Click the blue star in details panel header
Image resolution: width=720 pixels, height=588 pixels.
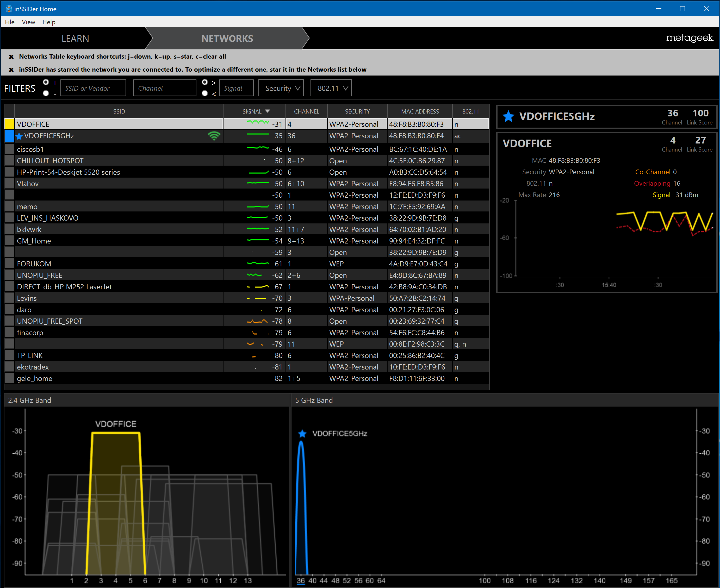click(x=508, y=116)
